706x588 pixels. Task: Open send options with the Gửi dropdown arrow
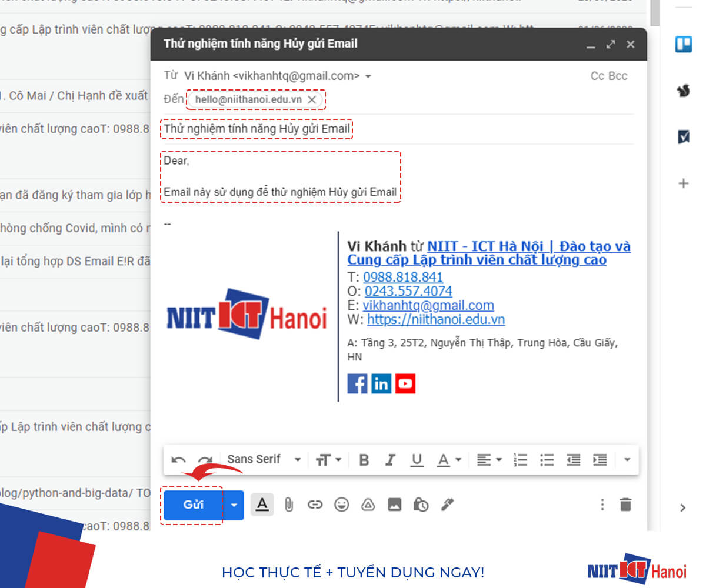(234, 505)
